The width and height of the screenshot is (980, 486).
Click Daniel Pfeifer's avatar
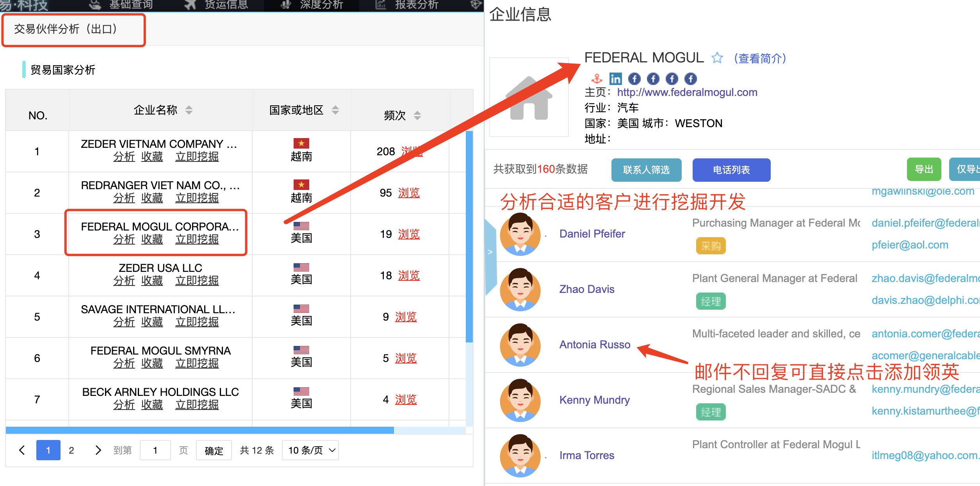[x=520, y=234]
